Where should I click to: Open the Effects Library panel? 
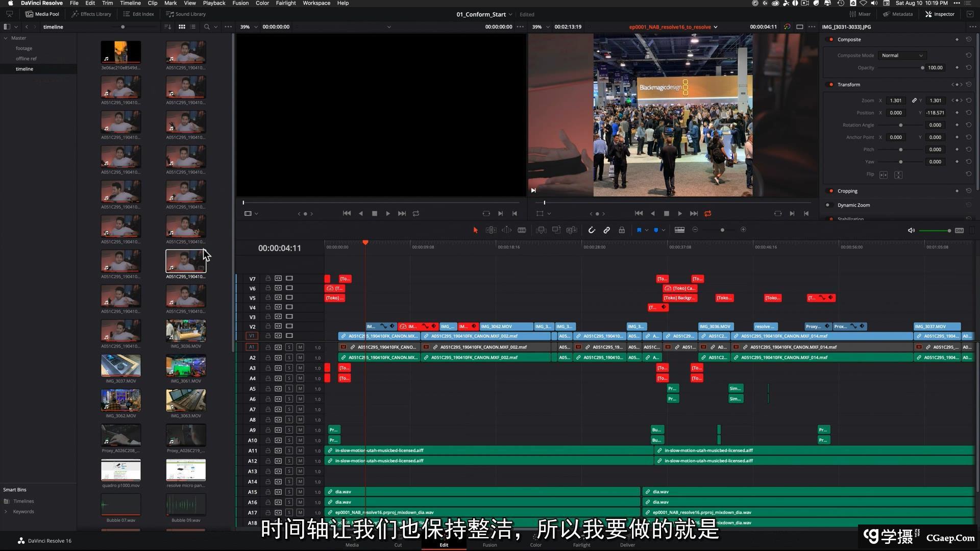click(91, 14)
